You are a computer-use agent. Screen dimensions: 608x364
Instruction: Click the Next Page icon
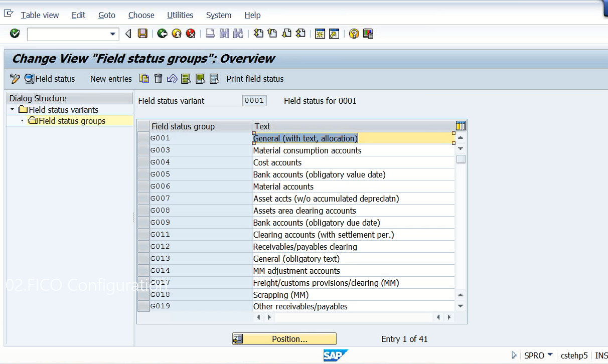(286, 34)
